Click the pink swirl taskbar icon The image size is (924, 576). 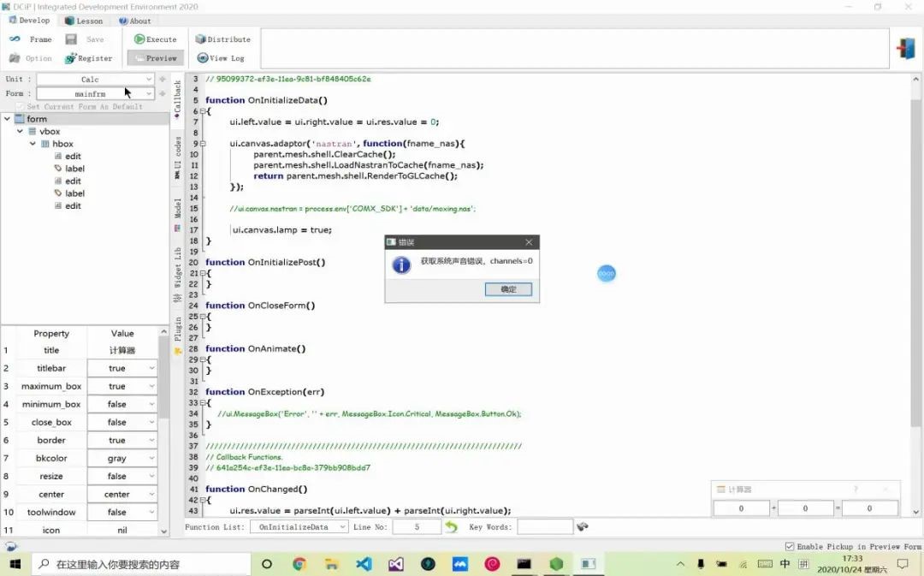tap(492, 564)
